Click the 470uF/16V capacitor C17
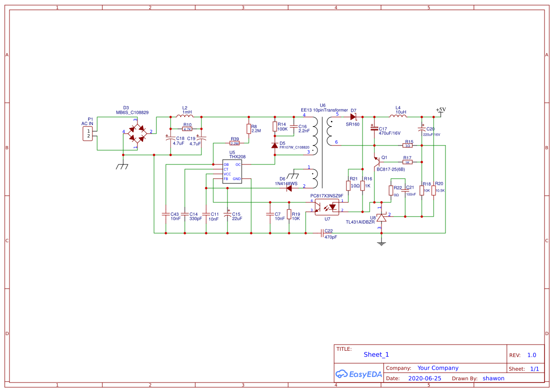The width and height of the screenshot is (554, 392). (x=374, y=129)
